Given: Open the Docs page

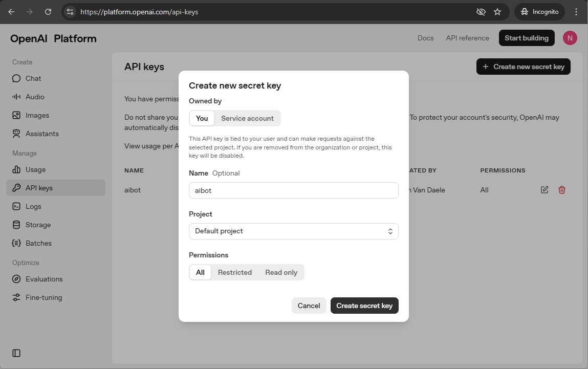Looking at the screenshot, I should [x=425, y=38].
